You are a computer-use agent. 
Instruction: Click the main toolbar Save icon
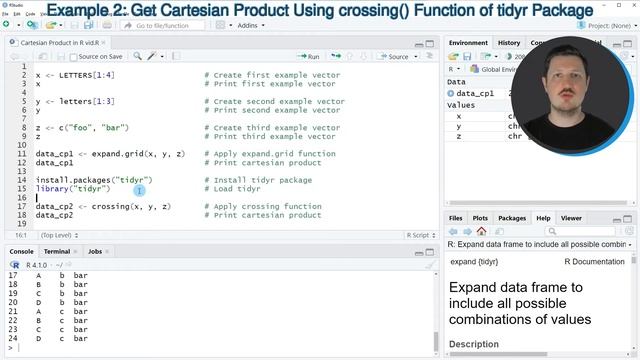click(74, 25)
